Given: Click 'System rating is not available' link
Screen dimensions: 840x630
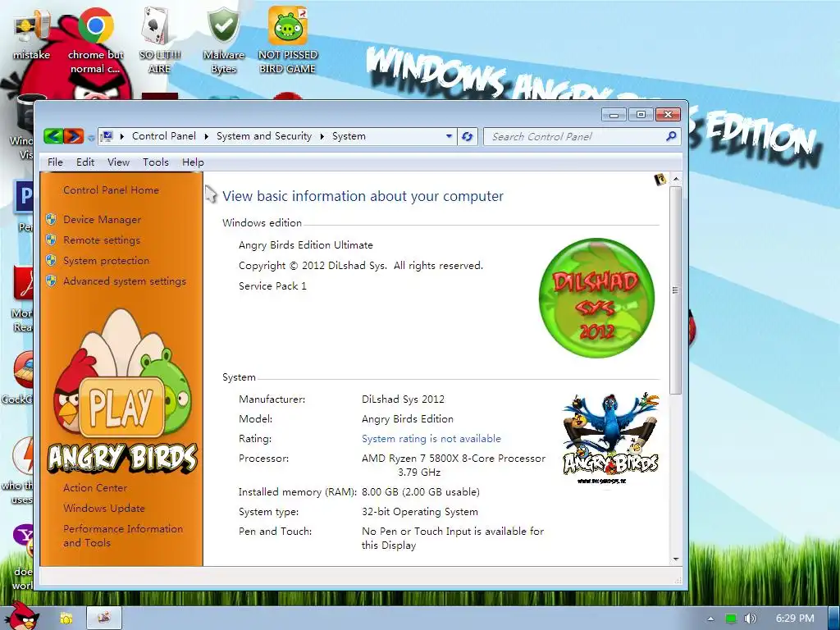Looking at the screenshot, I should tap(431, 439).
